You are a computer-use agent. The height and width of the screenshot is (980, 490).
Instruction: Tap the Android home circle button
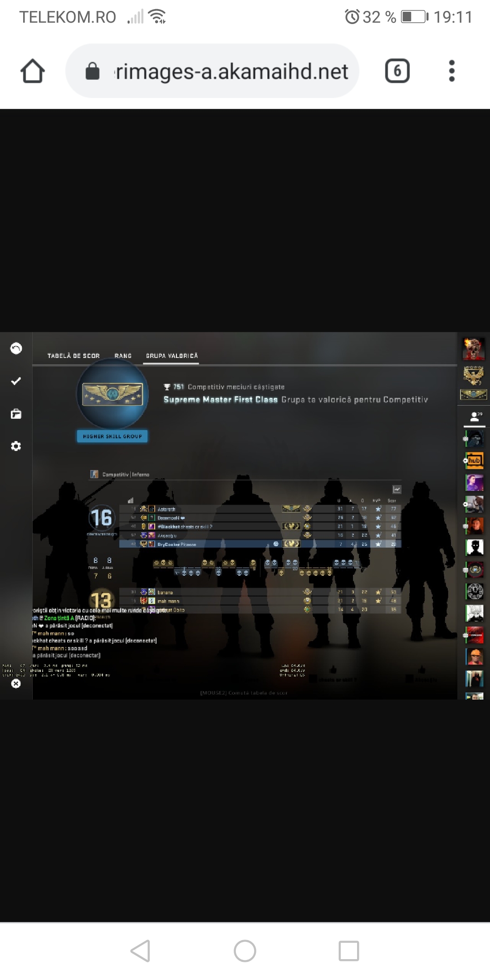coord(245,951)
